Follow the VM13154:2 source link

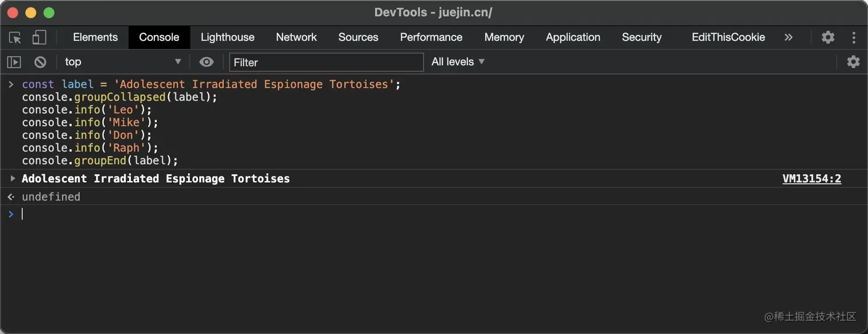tap(812, 179)
